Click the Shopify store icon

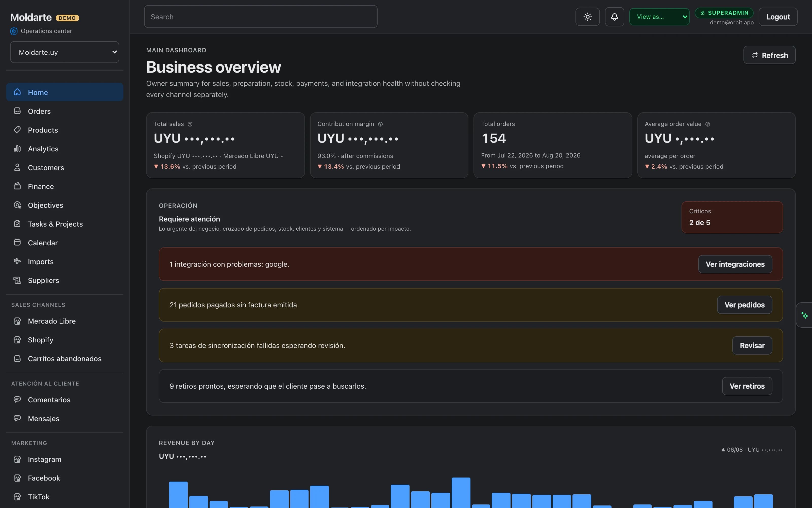(17, 340)
